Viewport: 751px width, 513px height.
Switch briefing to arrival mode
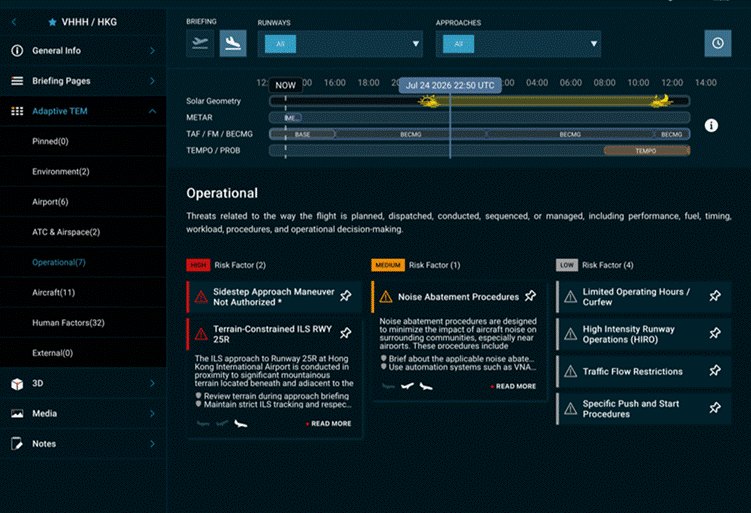pyautogui.click(x=233, y=43)
